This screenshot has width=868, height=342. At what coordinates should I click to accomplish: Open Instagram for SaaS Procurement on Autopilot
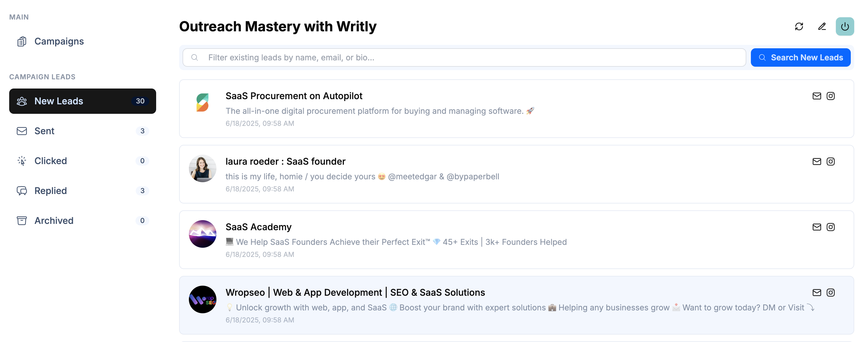[x=830, y=96]
